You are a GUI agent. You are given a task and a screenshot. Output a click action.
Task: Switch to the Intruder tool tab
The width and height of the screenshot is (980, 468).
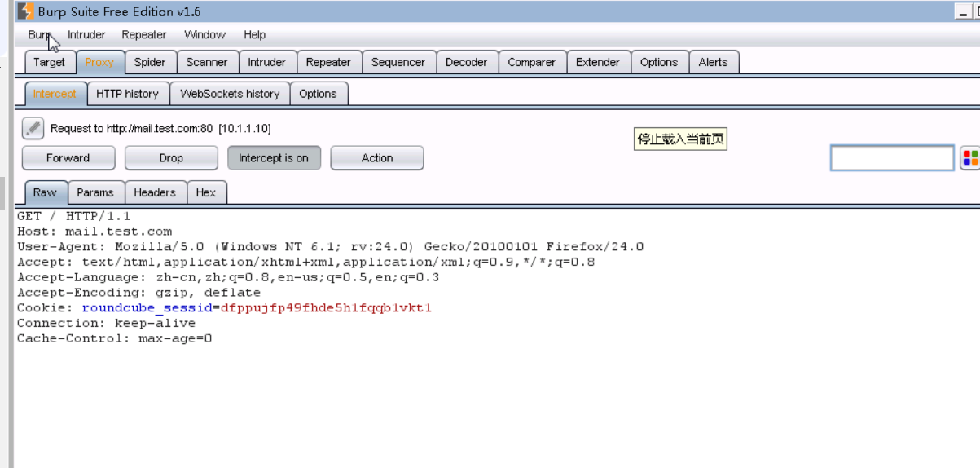coord(267,62)
